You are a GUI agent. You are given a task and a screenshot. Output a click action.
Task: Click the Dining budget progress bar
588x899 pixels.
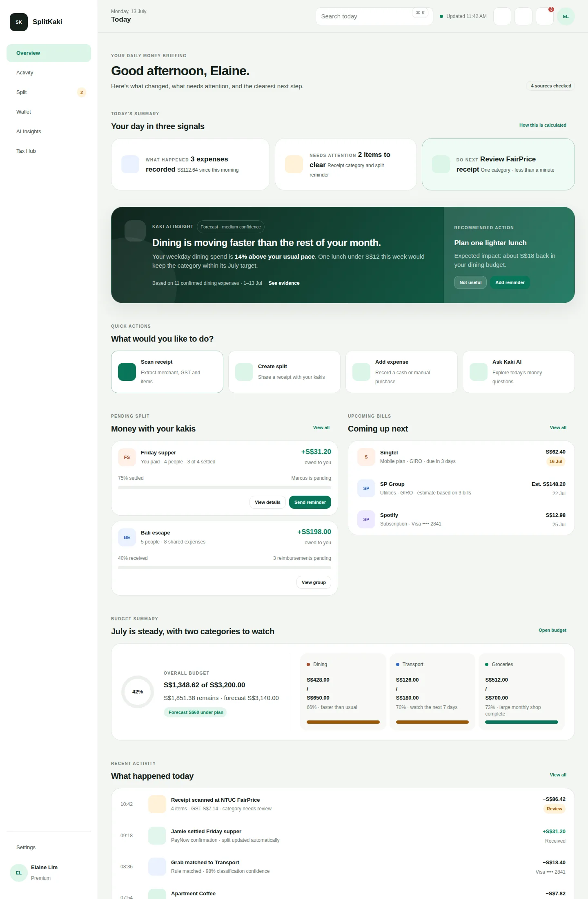343,722
